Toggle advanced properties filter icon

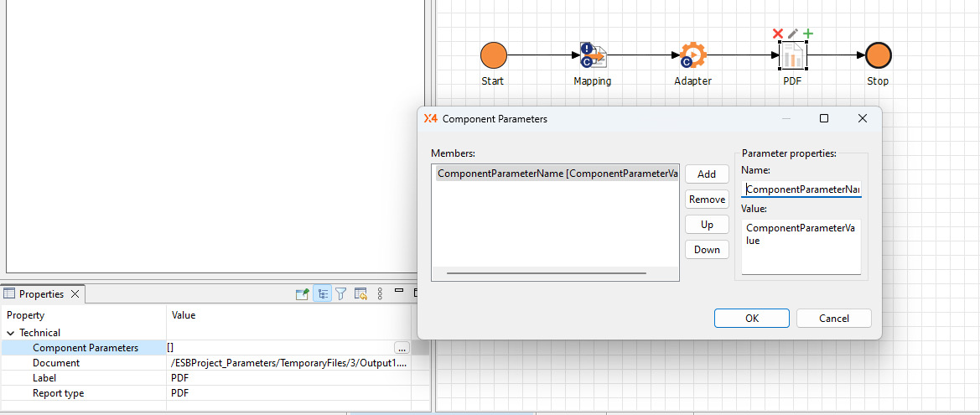[x=341, y=294]
